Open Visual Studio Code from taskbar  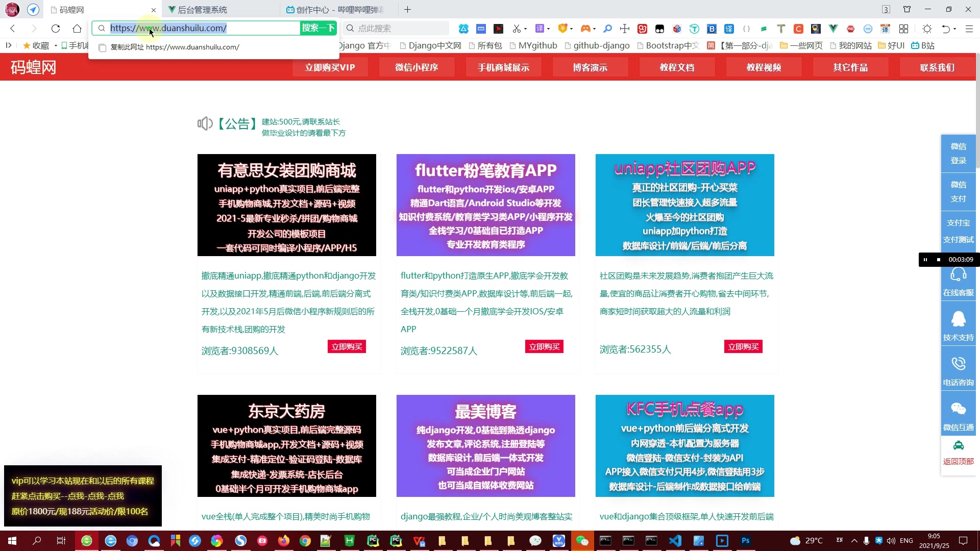tap(675, 541)
